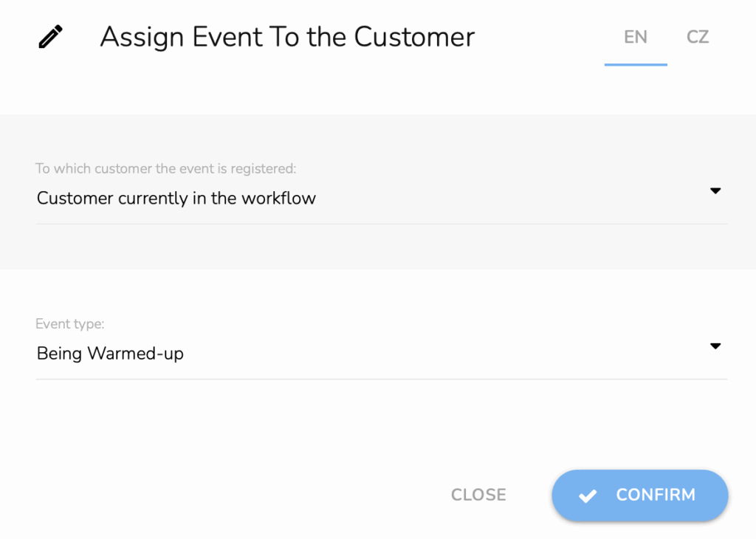Click the 'To which customer the event is registered' label
Viewport: 756px width, 539px height.
pos(165,168)
